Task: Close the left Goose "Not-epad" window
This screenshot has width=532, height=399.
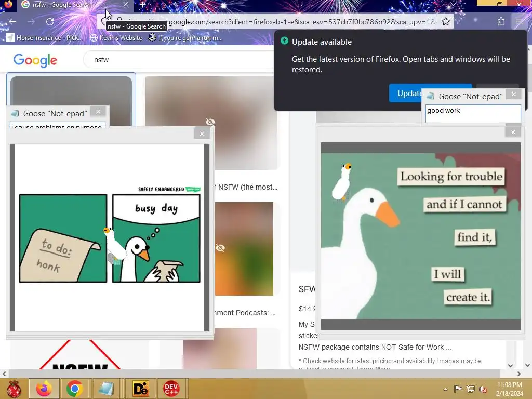Action: point(98,112)
